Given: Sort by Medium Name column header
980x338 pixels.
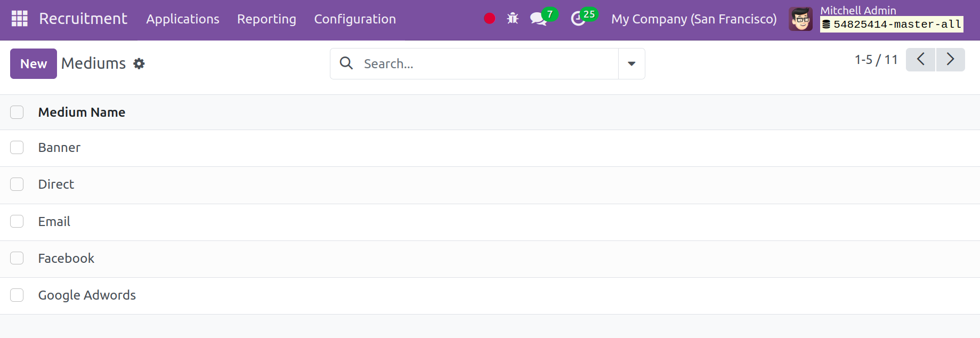Looking at the screenshot, I should (x=82, y=112).
